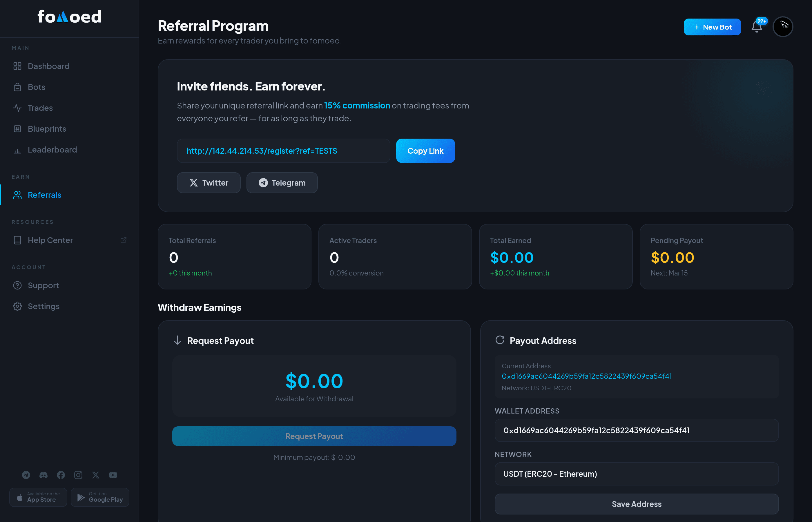Screen dimensions: 812x522
Task: Click the App Store badge
Action: [x=38, y=497]
